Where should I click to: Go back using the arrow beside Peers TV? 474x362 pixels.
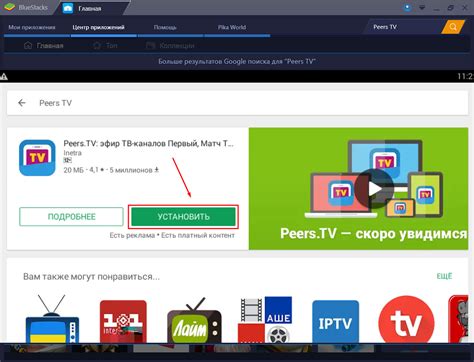coord(22,103)
